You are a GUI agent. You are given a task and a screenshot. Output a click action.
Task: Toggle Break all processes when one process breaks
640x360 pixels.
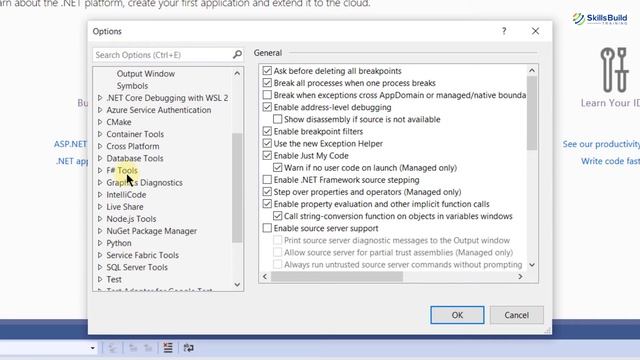click(267, 83)
